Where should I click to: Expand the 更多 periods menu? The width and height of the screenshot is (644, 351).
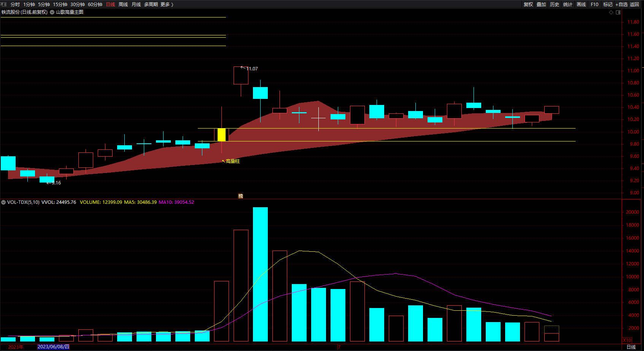tap(167, 4)
